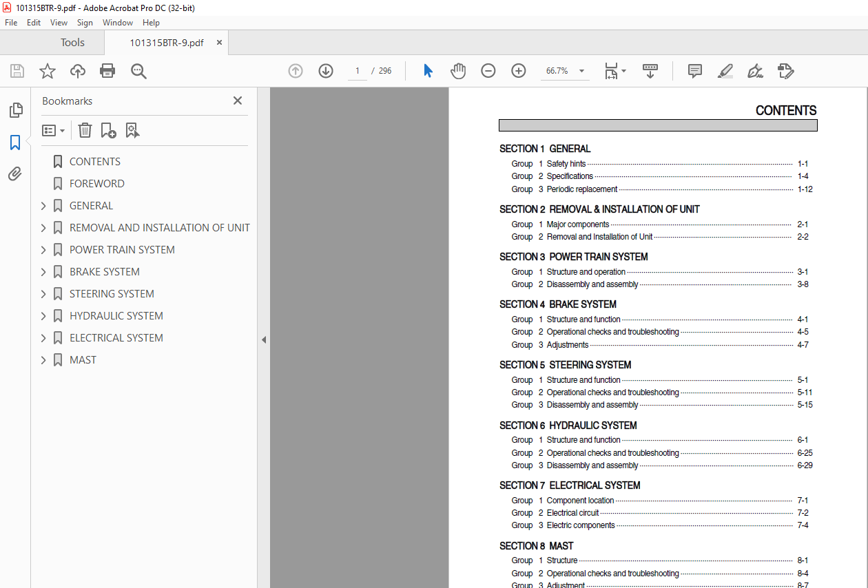Expand the HYDRAULIC SYSTEM bookmark
Image resolution: width=868 pixels, height=588 pixels.
pos(43,316)
